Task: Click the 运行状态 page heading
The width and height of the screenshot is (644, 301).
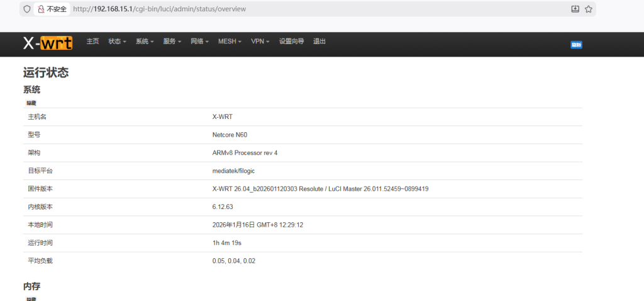Action: pyautogui.click(x=45, y=73)
